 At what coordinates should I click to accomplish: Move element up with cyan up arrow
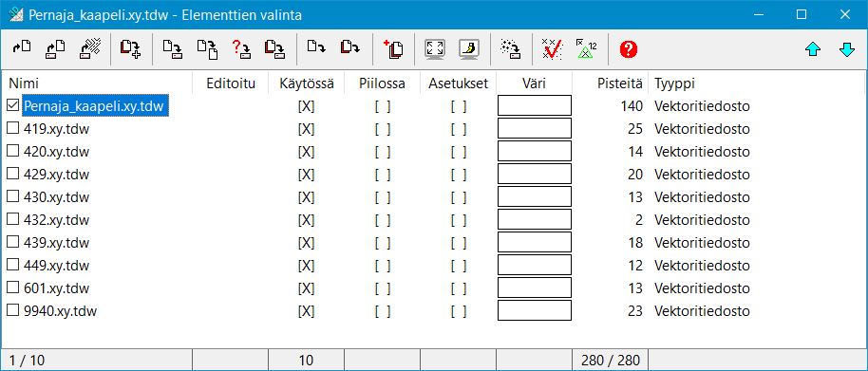tap(813, 49)
